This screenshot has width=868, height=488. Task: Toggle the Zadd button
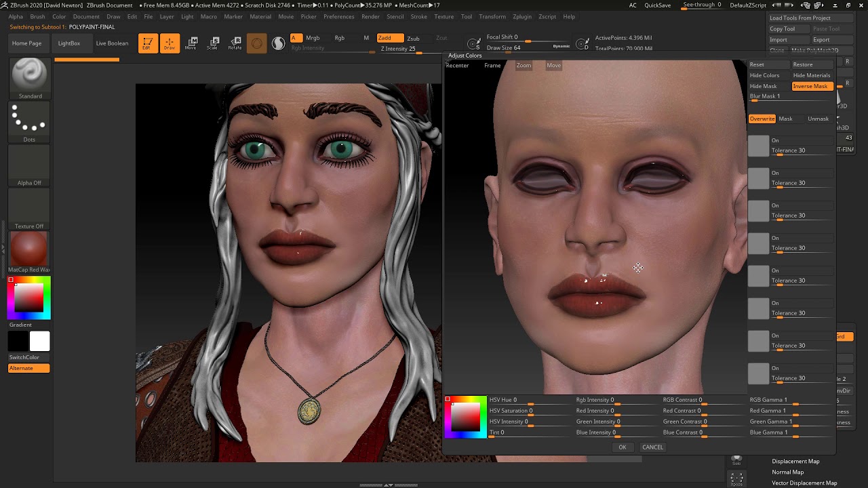[x=389, y=38]
